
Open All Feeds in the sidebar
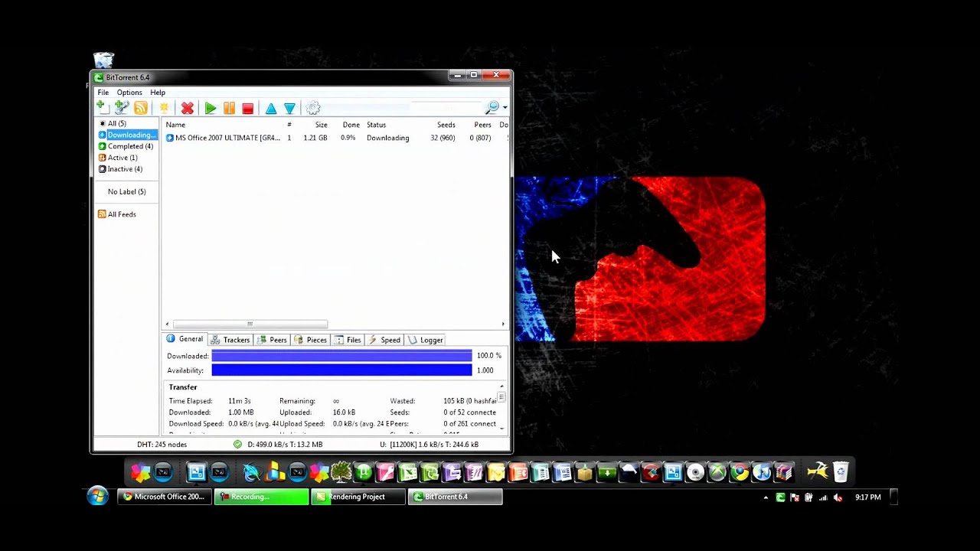tap(116, 214)
